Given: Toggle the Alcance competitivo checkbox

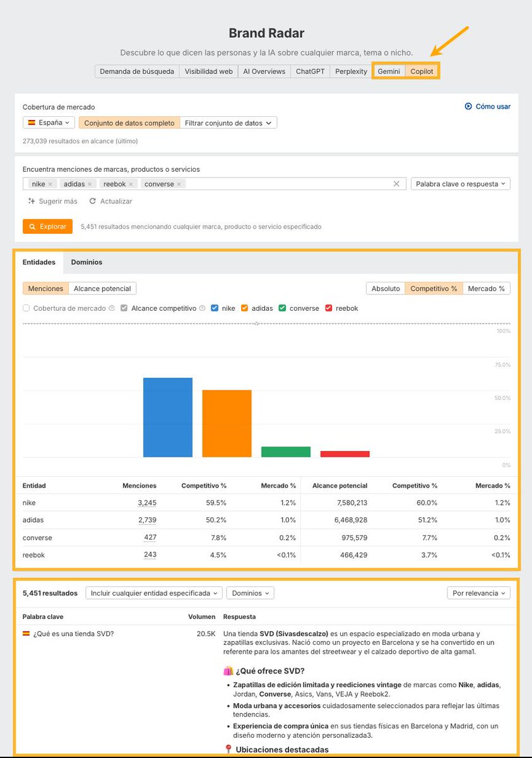Looking at the screenshot, I should (x=124, y=308).
